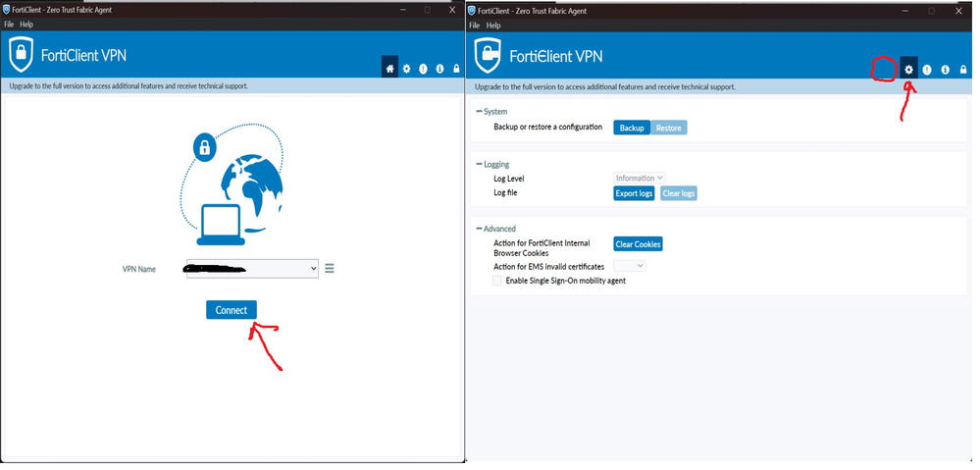Click the Export logs button
The image size is (980, 470).
click(634, 193)
